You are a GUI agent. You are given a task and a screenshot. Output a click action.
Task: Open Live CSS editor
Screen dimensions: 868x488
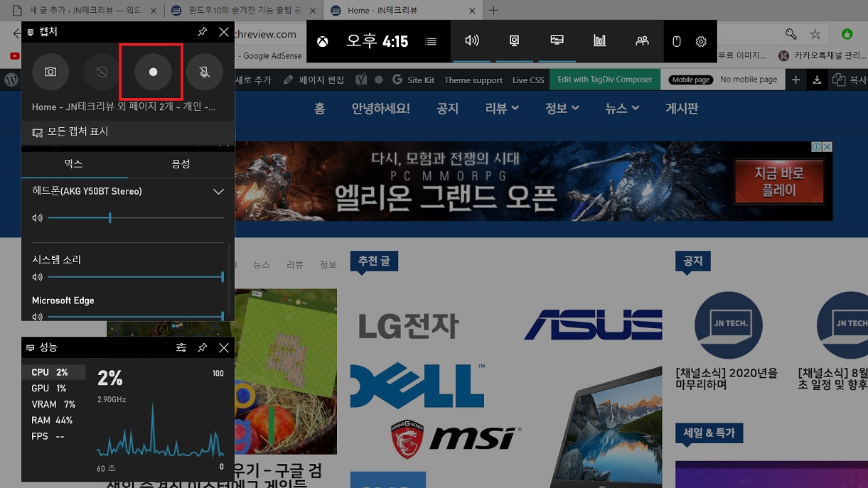[x=528, y=80]
